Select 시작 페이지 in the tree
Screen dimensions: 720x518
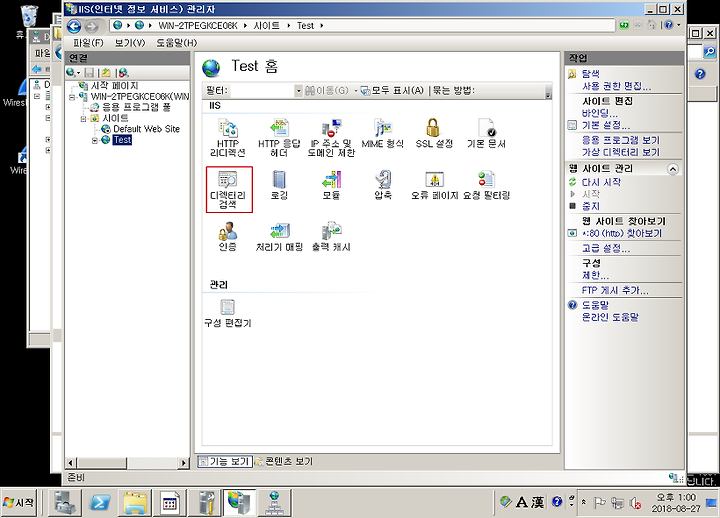click(x=114, y=86)
